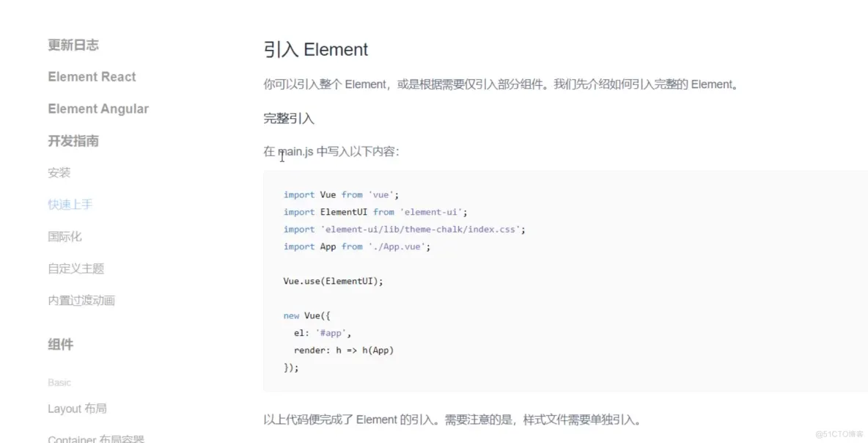Open the Layout 布局 component page

78,409
